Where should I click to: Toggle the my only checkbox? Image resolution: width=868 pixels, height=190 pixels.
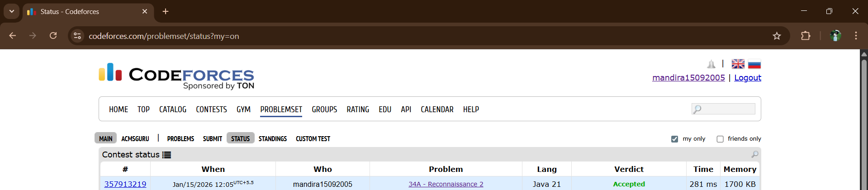(674, 139)
